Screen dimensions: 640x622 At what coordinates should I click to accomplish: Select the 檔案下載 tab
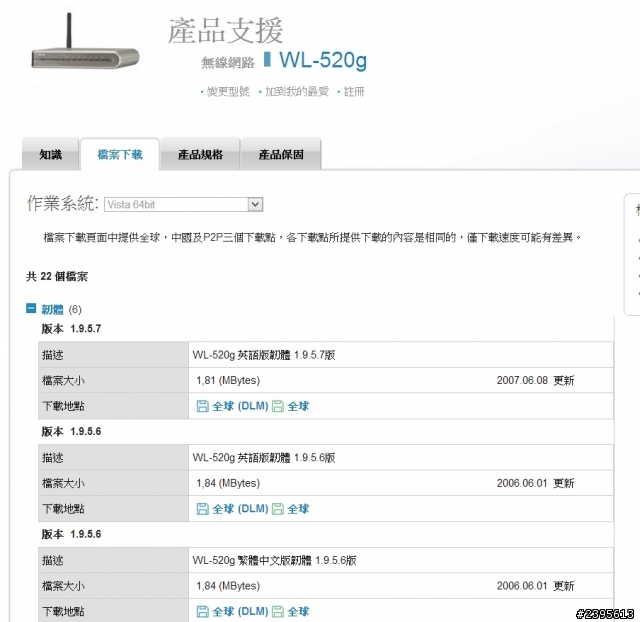pos(120,154)
